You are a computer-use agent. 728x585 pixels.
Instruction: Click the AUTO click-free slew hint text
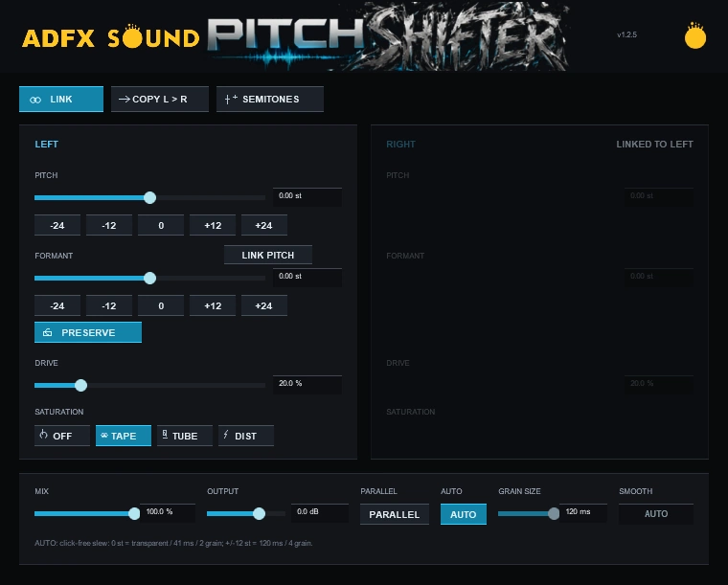[x=173, y=543]
